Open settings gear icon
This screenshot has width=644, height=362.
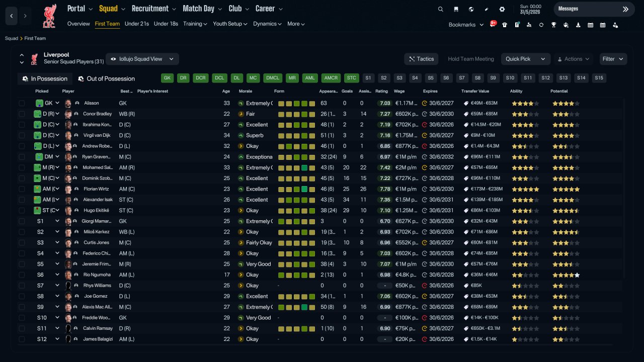502,9
